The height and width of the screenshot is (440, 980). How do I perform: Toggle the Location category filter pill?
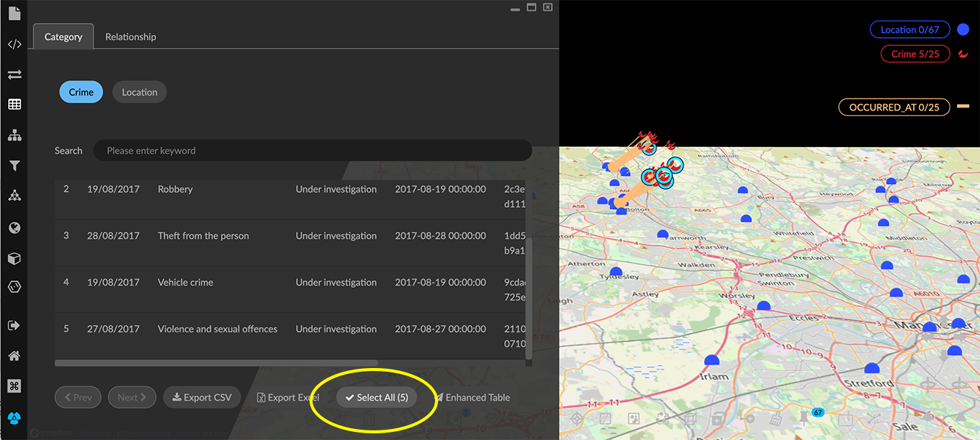click(140, 92)
